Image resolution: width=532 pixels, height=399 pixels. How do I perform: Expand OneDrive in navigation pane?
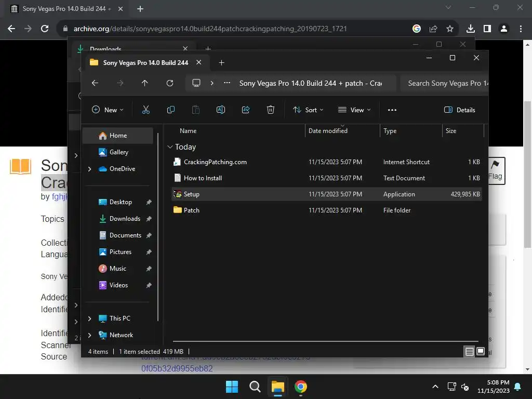89,169
